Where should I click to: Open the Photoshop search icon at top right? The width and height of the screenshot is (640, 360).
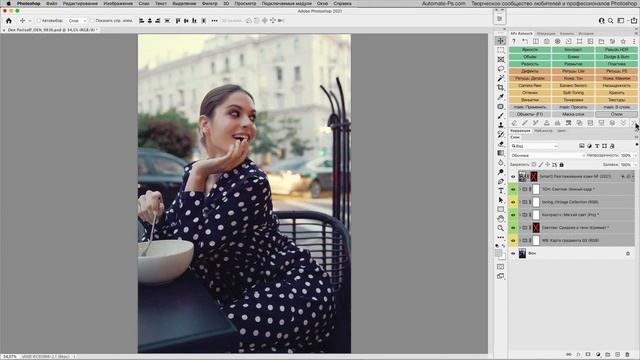(x=610, y=20)
